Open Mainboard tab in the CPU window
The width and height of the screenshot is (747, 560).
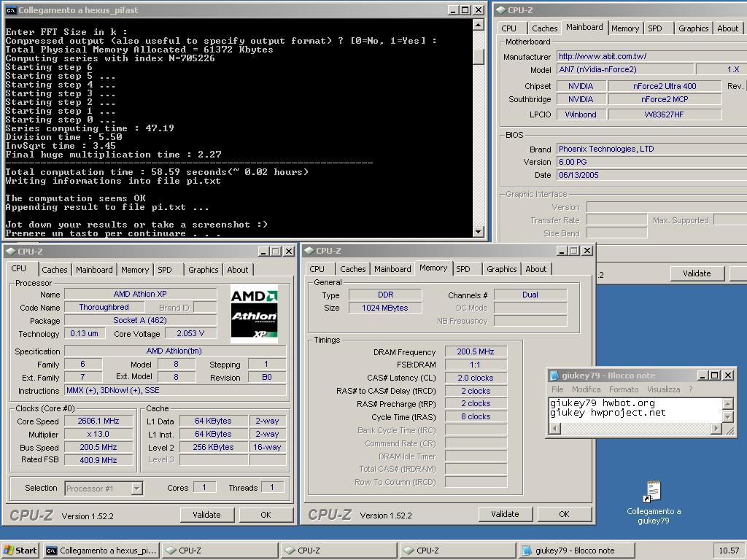point(94,270)
